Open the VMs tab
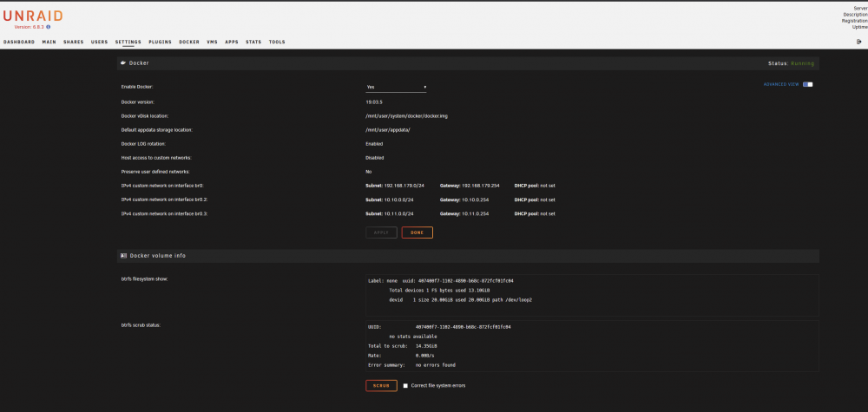Image resolution: width=868 pixels, height=412 pixels. point(212,42)
